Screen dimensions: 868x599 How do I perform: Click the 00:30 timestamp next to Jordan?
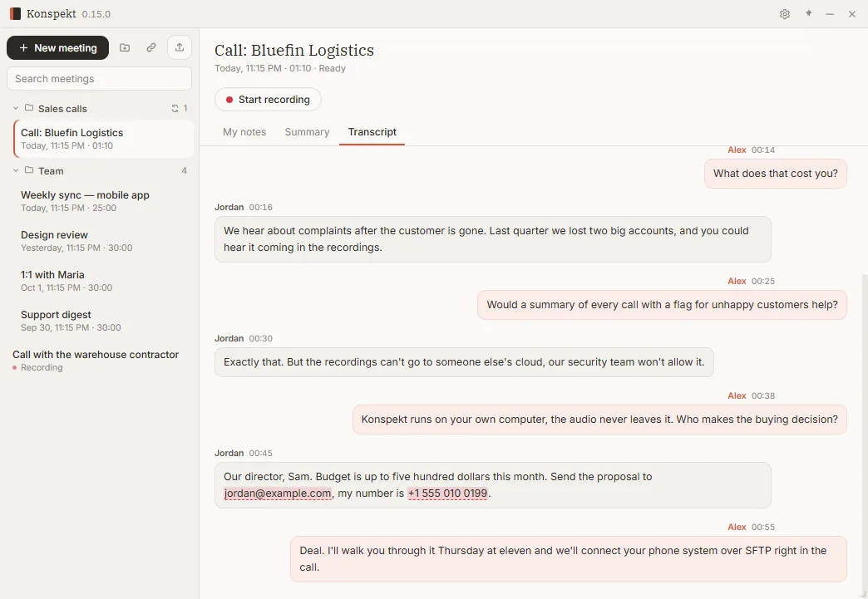pos(261,338)
